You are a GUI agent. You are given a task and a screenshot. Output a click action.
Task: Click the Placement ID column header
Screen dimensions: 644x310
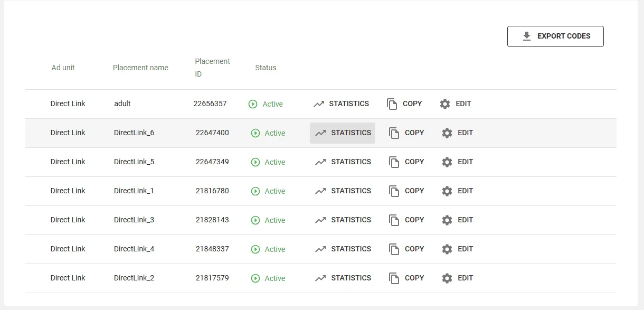click(x=212, y=68)
